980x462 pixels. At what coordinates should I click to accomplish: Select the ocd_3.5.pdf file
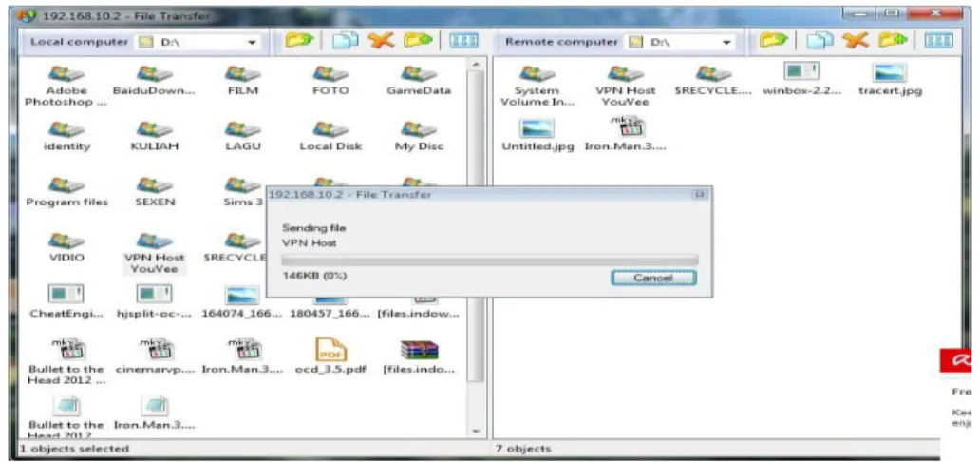pos(330,356)
